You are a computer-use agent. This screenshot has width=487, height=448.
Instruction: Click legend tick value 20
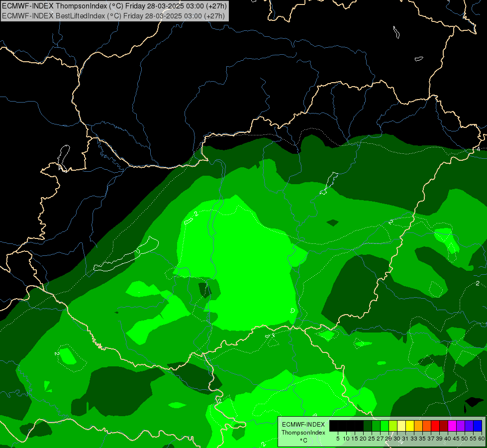pos(363,439)
